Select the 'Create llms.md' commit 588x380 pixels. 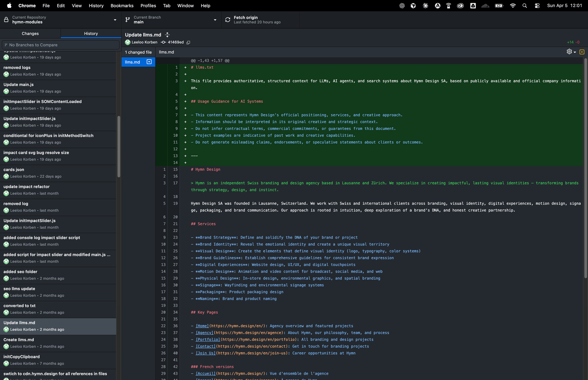pos(58,343)
